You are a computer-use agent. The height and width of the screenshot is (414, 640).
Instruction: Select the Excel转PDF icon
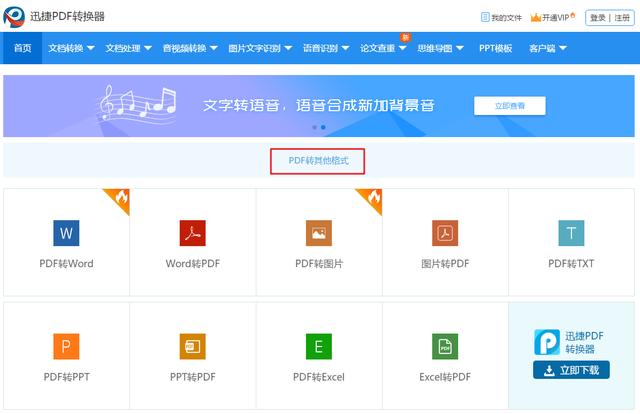[x=445, y=346]
